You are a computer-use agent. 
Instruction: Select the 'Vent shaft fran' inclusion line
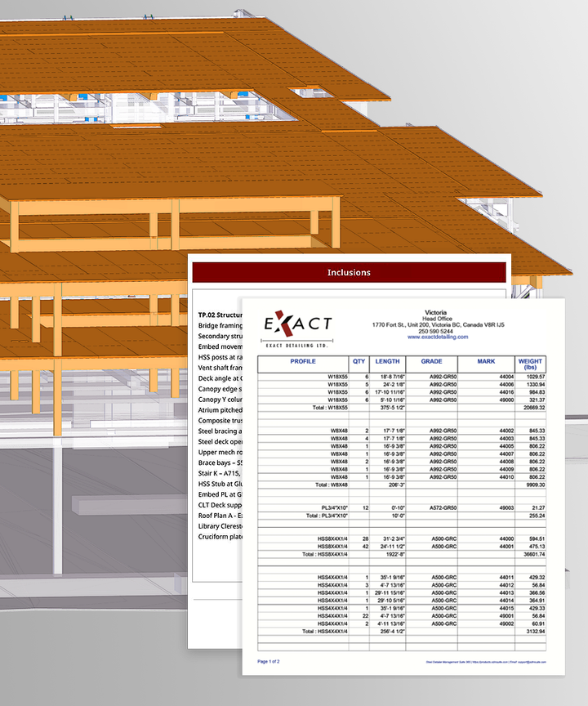coord(220,368)
